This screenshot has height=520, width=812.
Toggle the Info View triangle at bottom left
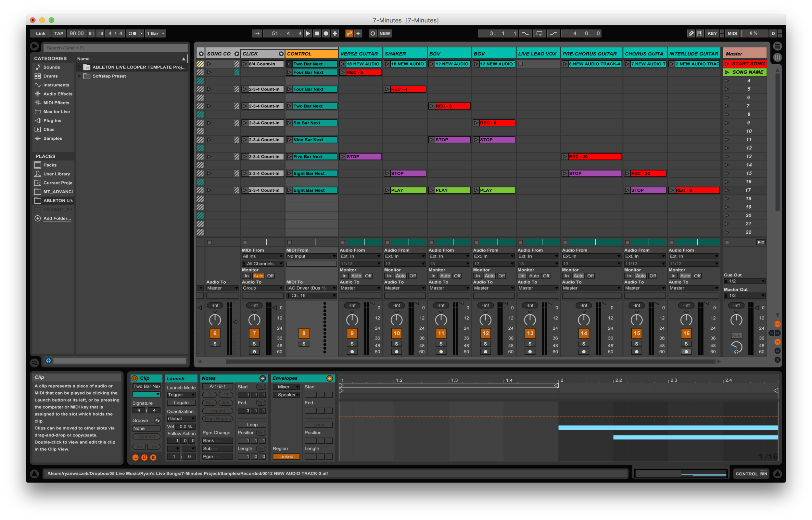pyautogui.click(x=34, y=474)
